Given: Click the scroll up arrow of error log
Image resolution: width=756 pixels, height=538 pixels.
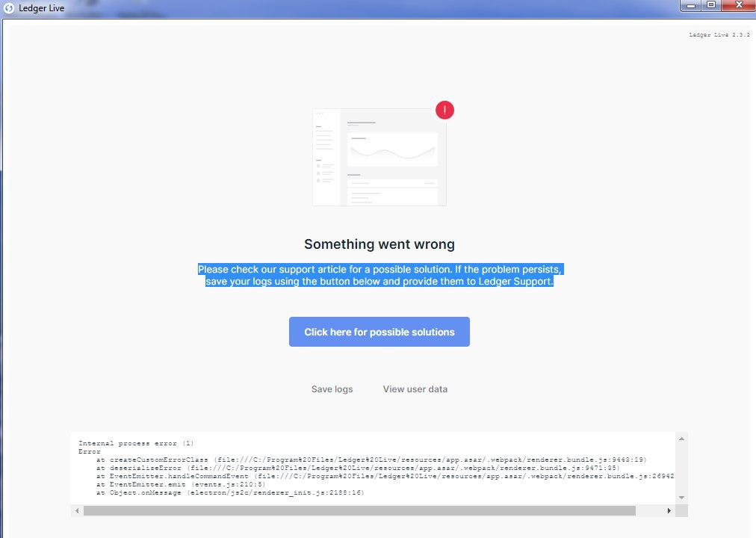Looking at the screenshot, I should coord(681,439).
